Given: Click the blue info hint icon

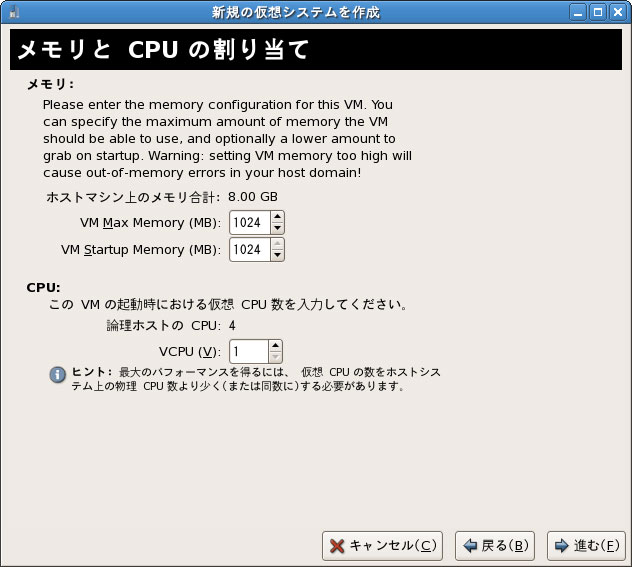Looking at the screenshot, I should (x=58, y=374).
